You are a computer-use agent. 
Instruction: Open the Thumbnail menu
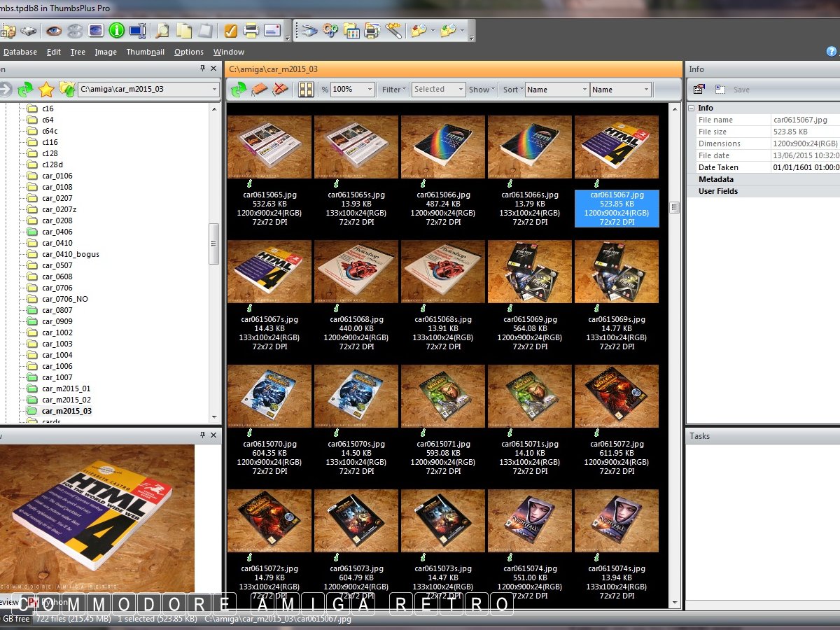pos(145,52)
